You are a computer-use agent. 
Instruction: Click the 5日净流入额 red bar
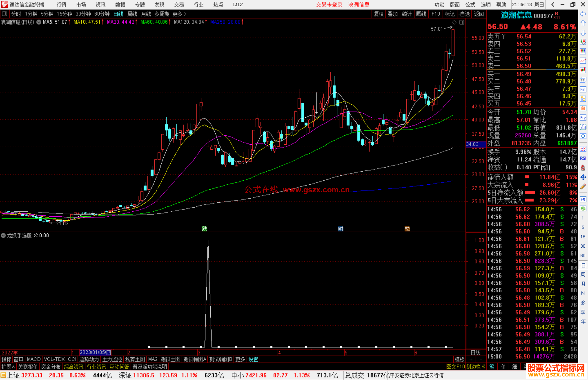530,193
